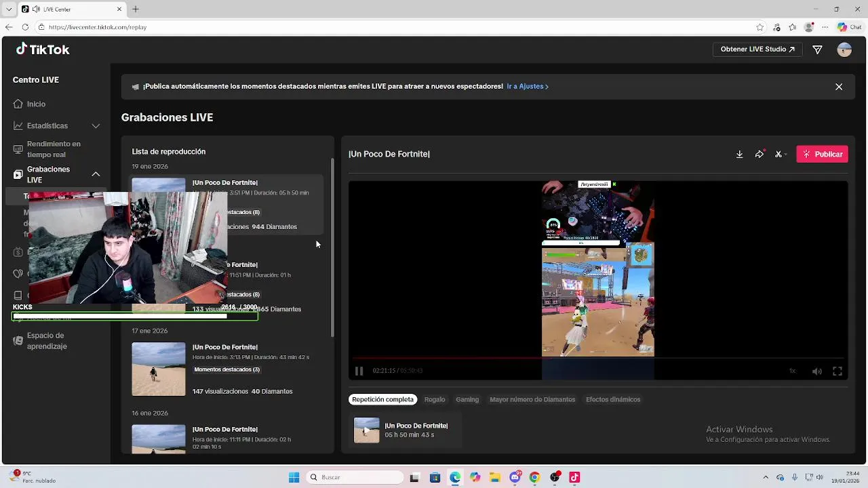
Task: Open the Windows Start menu
Action: coord(294,477)
